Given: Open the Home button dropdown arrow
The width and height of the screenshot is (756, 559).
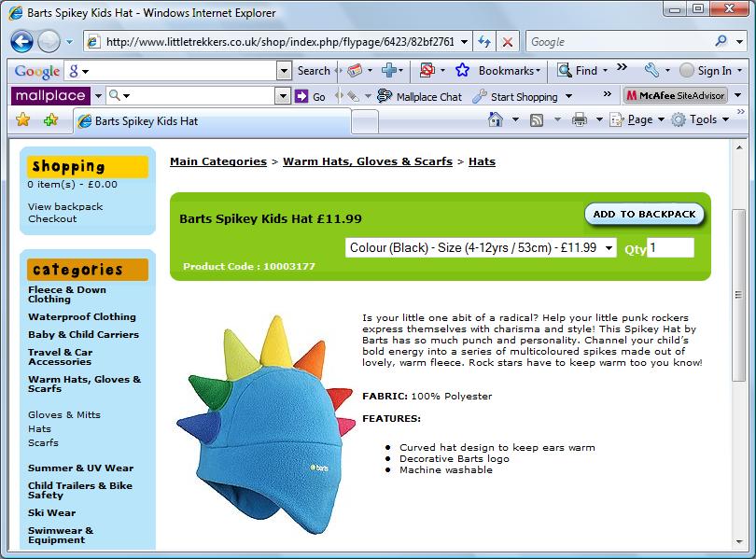Looking at the screenshot, I should pos(515,119).
